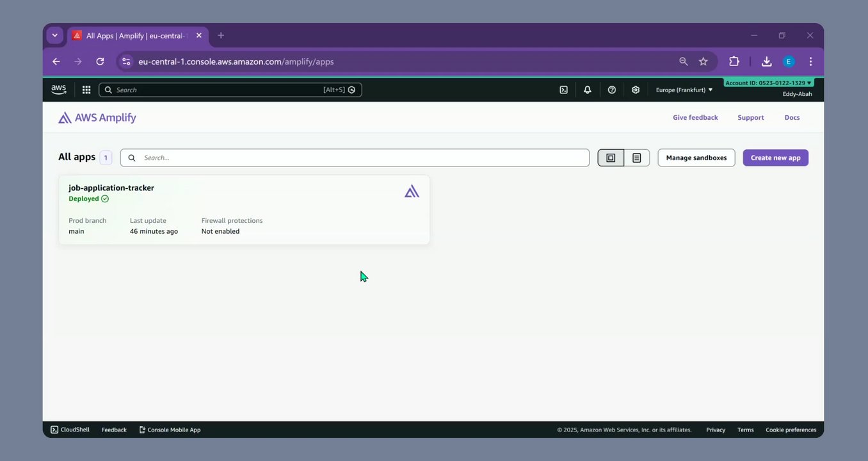Screen dimensions: 868x461
Task: Click the address bar URL
Action: click(x=236, y=61)
